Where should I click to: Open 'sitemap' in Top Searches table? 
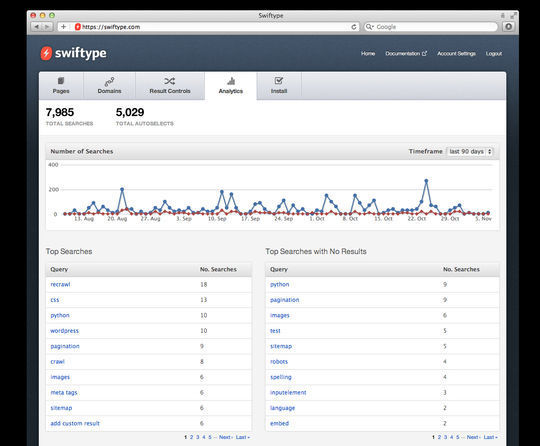coord(61,408)
